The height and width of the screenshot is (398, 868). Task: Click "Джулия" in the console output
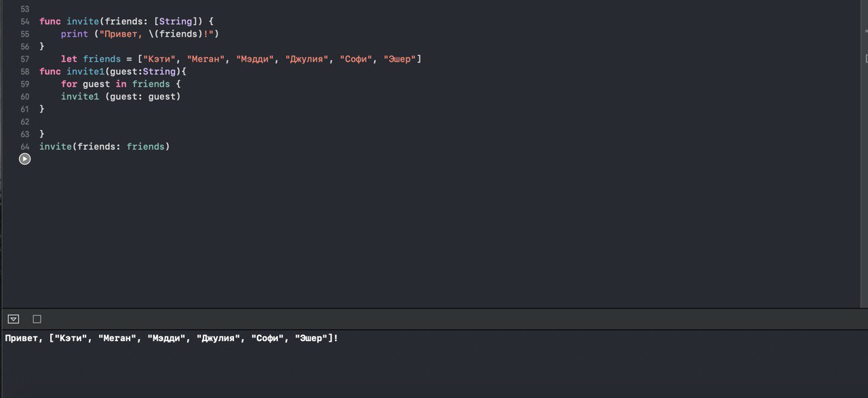218,338
